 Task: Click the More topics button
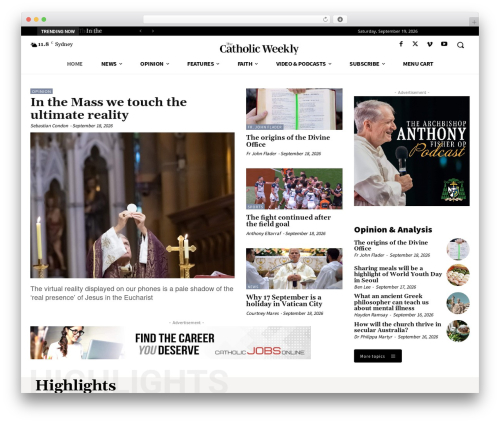pos(378,356)
